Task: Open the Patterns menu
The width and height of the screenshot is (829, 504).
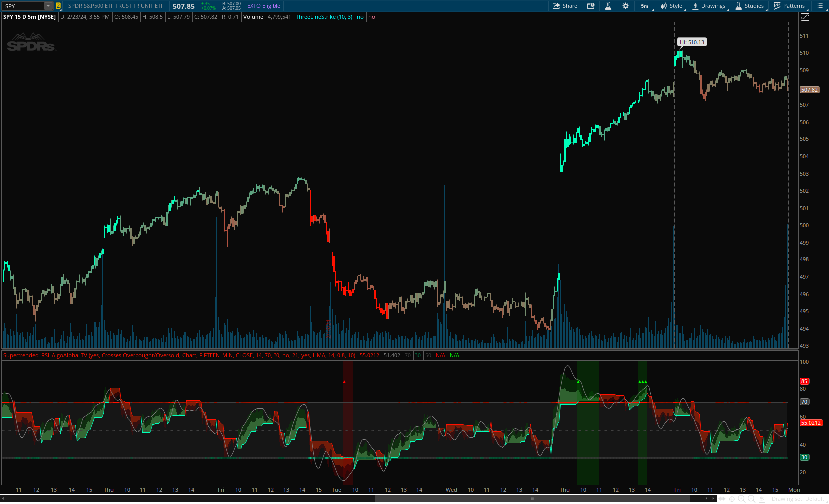Action: tap(789, 6)
